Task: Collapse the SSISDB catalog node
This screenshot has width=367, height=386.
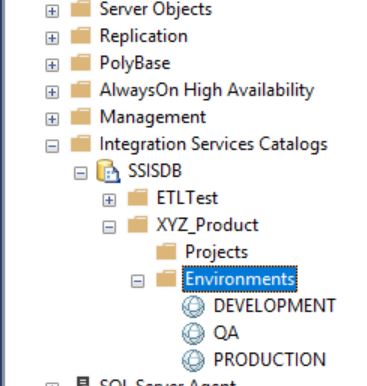Action: (81, 173)
